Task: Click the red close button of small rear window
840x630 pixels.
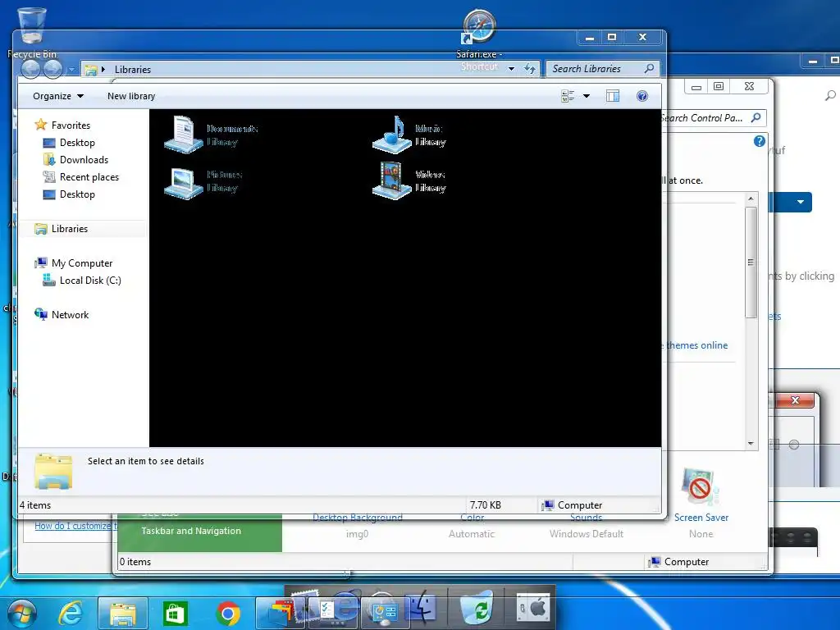Action: [794, 400]
